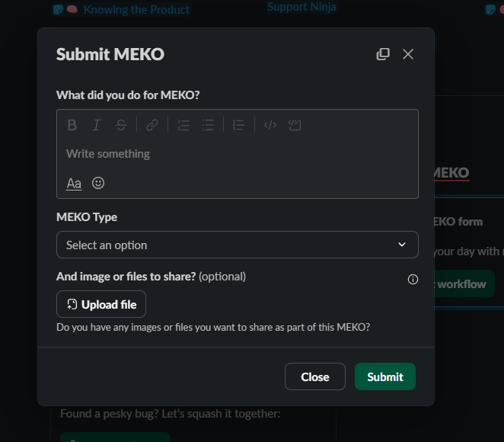The height and width of the screenshot is (442, 504).
Task: Insert a link via the link icon
Action: [x=152, y=125]
